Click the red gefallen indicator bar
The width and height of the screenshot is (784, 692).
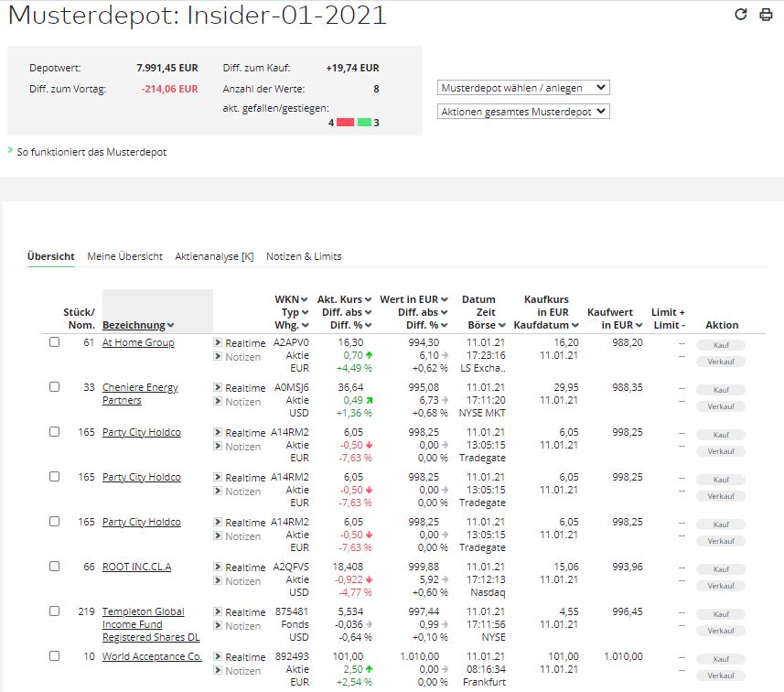[345, 122]
